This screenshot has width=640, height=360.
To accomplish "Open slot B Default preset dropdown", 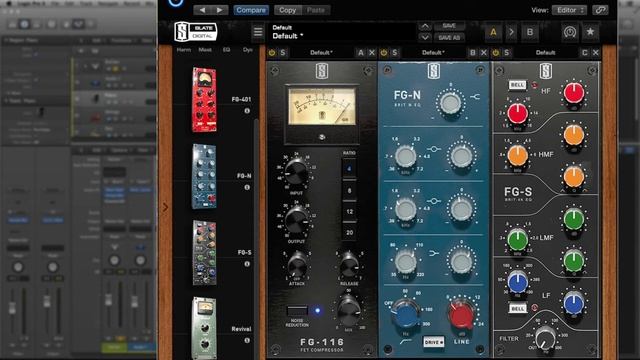I will 433,53.
